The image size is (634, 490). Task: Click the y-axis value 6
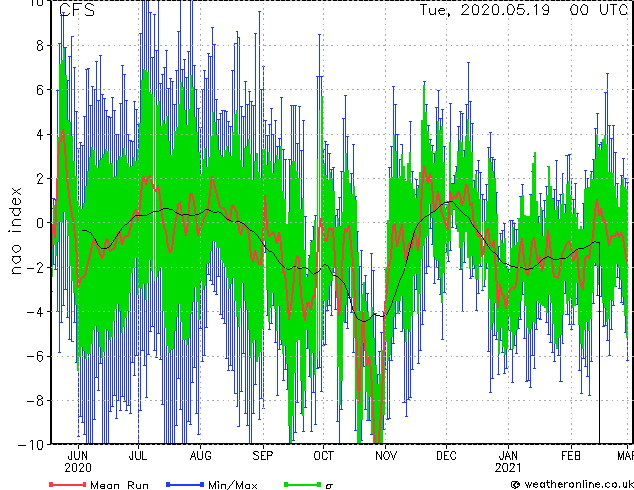pos(40,90)
